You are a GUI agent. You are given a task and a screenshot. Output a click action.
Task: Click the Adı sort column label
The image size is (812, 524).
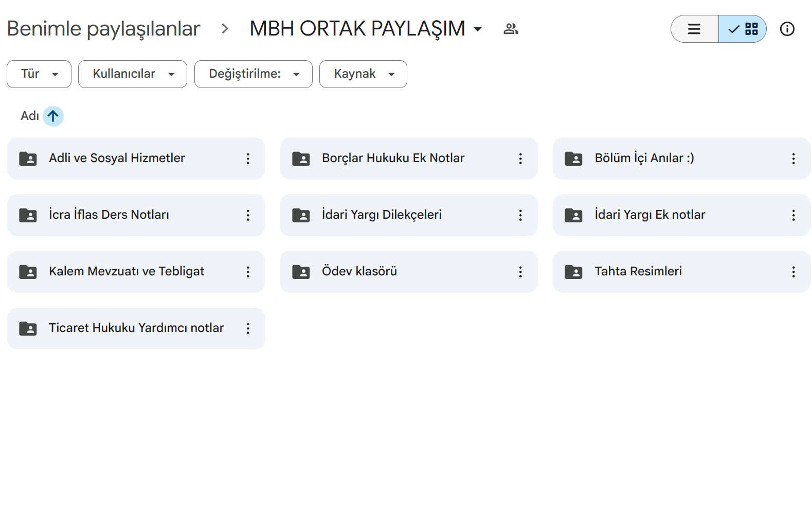click(x=29, y=116)
